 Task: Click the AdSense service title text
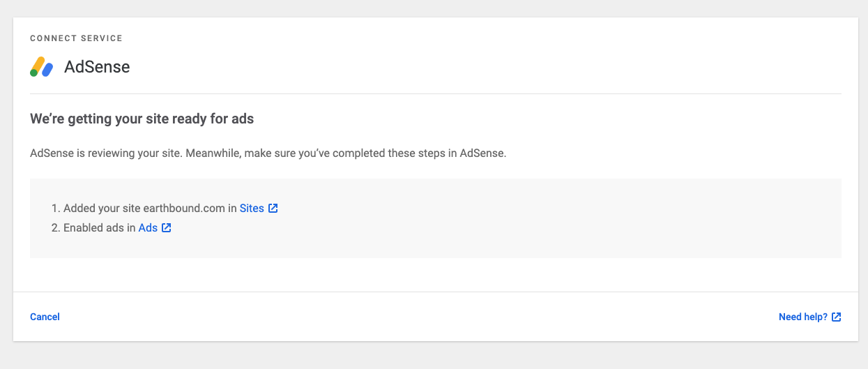[x=97, y=67]
